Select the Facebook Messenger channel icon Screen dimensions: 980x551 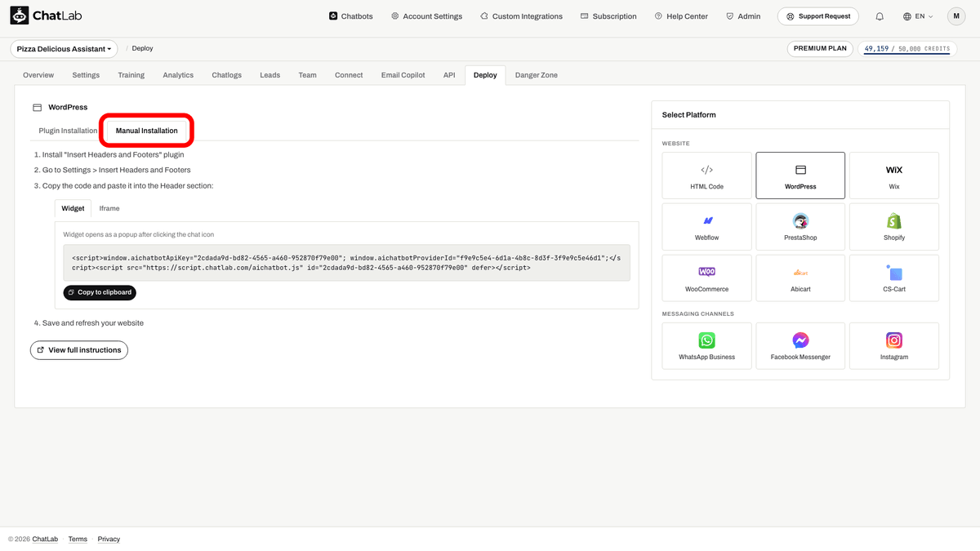pyautogui.click(x=800, y=340)
